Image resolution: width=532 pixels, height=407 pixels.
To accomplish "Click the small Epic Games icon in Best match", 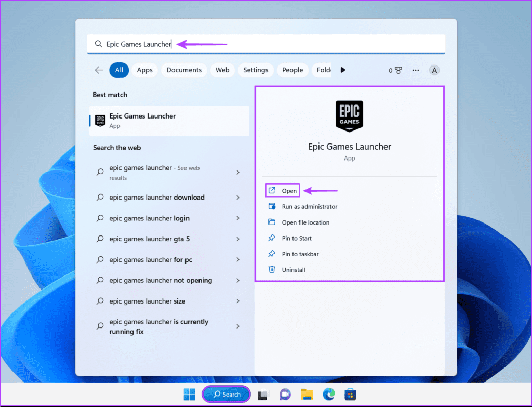I will click(x=100, y=121).
